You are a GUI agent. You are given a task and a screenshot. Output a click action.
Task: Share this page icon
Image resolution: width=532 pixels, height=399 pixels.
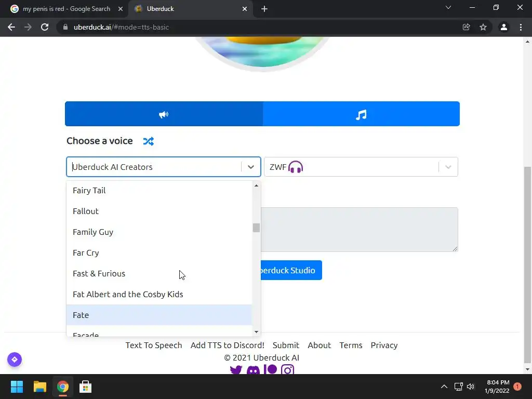[466, 27]
